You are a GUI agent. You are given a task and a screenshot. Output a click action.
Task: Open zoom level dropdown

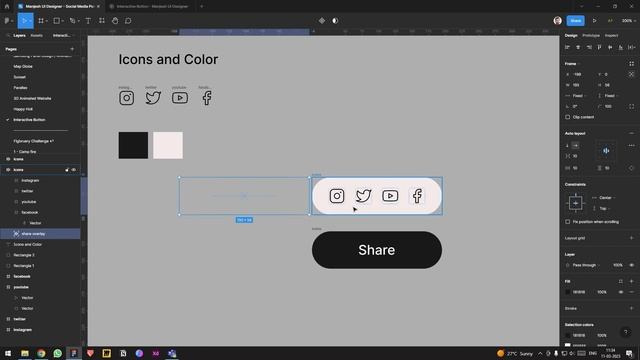pos(629,21)
